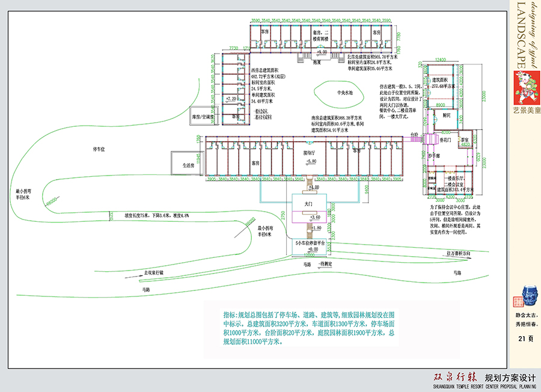Image resolution: width=541 pixels, height=392 pixels.
Task: Click the 停车位 parking label
Action: tap(99, 149)
